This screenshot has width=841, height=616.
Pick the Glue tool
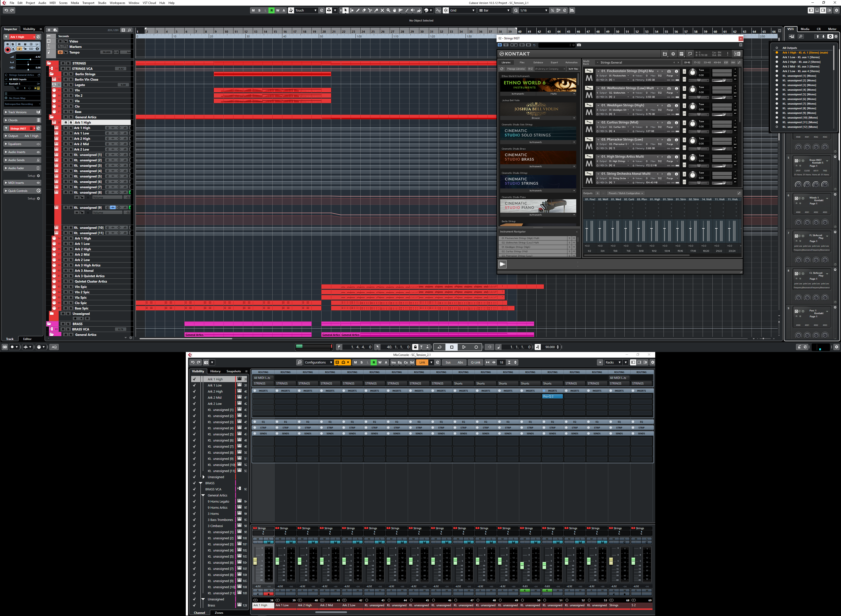pos(376,11)
